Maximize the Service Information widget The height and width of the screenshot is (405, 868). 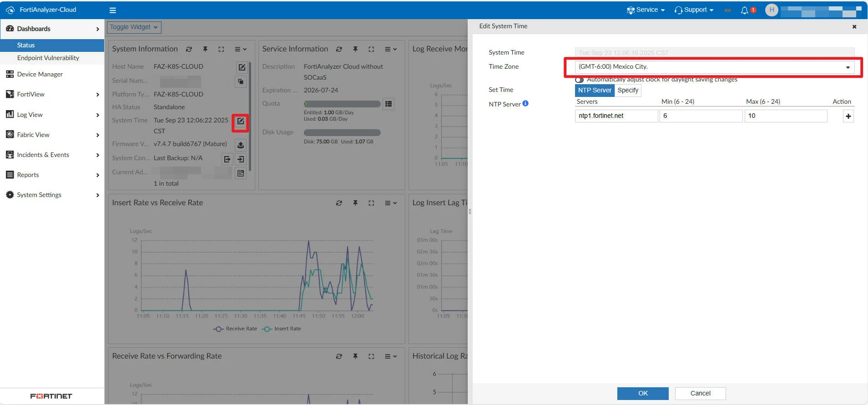click(x=371, y=49)
